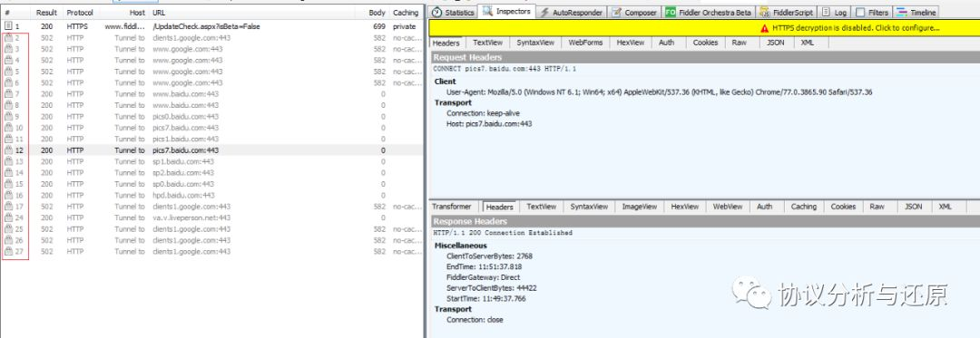
Task: Open the AutoResponder tab
Action: pos(572,13)
